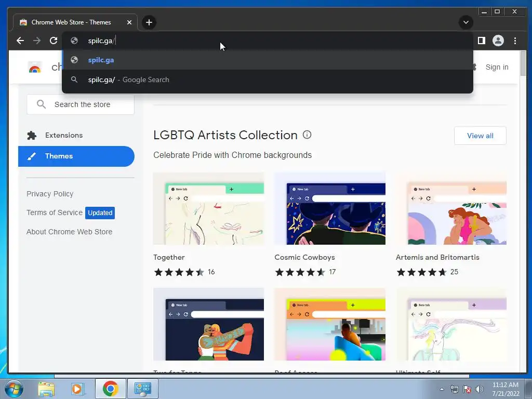Open the pastel horse theme thumbnail

point(451,324)
